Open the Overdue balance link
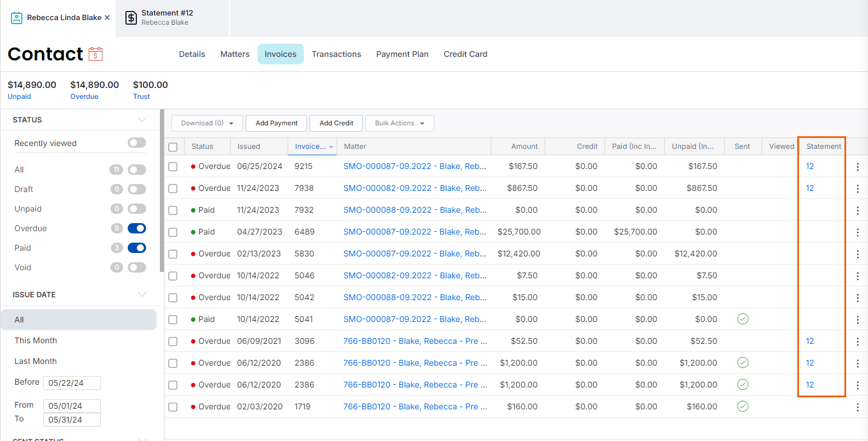 (x=84, y=97)
